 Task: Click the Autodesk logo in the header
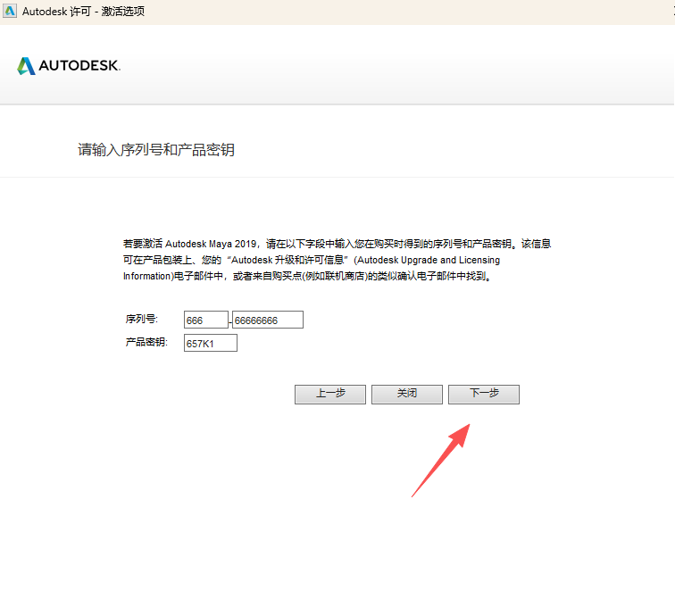click(x=69, y=66)
